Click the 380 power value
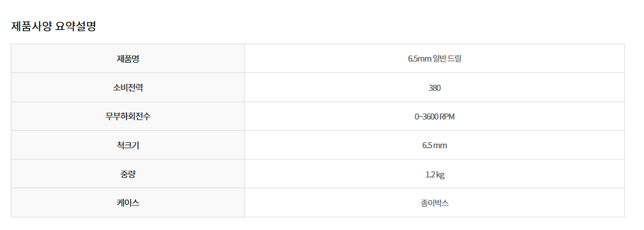Viewport: 644px width, 230px height. [x=435, y=88]
